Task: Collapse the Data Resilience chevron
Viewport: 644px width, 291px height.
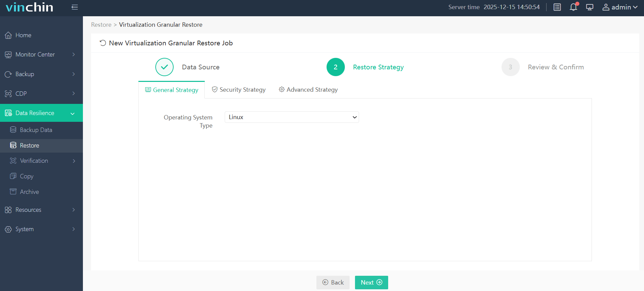Action: [x=72, y=114]
